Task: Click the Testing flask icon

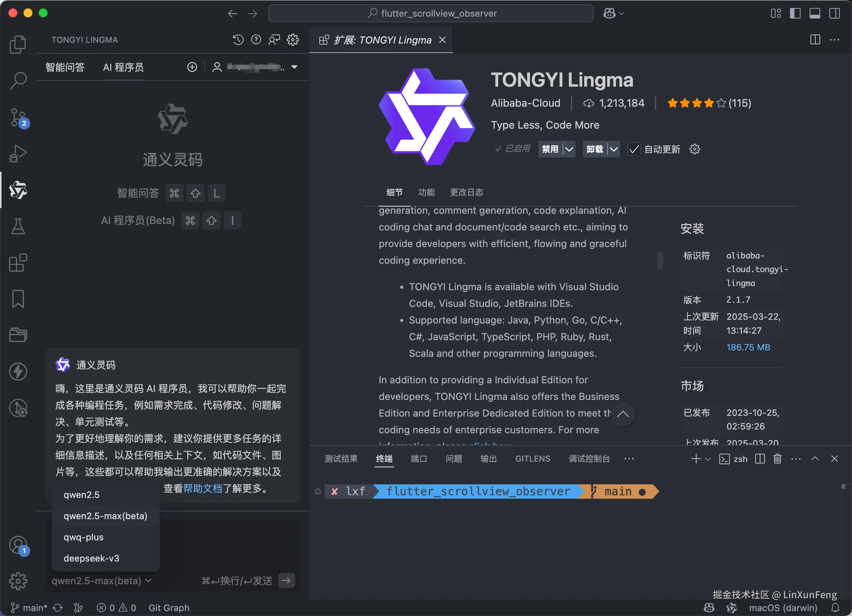Action: 18,226
